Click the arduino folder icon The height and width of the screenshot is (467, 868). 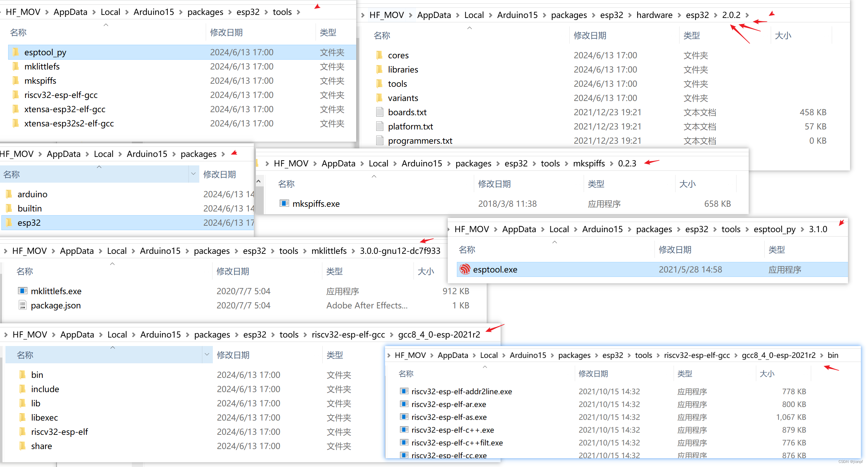coord(9,194)
